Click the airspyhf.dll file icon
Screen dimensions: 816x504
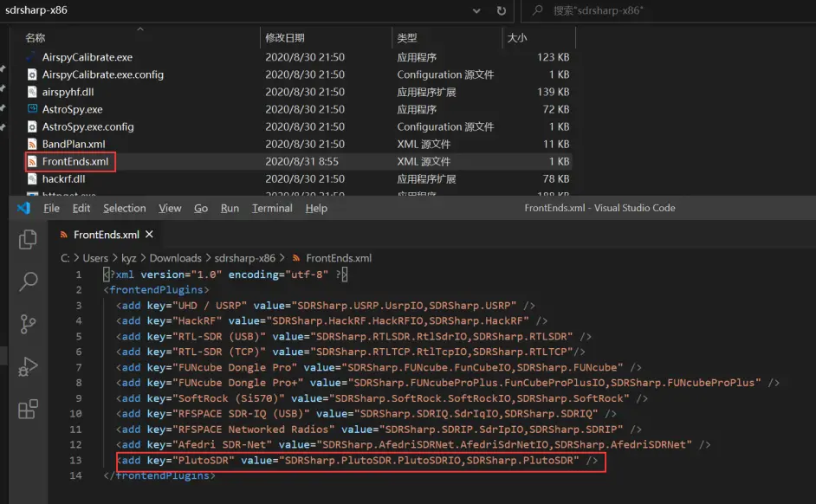coord(32,92)
